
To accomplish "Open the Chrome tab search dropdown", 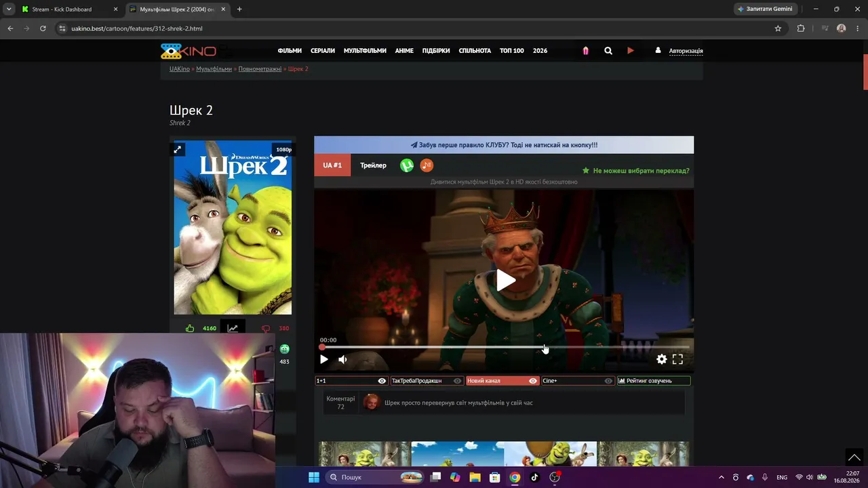I will pos(9,9).
